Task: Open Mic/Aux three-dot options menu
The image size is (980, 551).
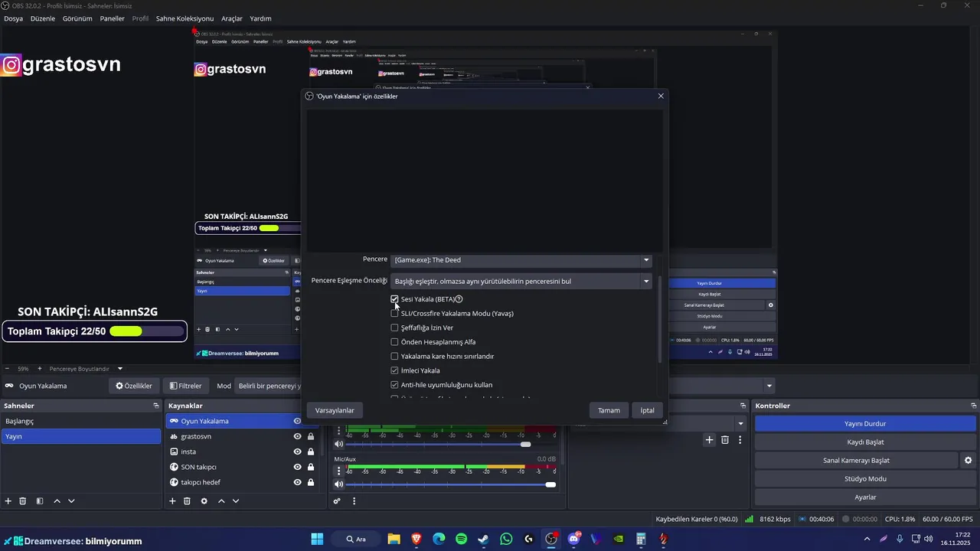Action: [339, 471]
